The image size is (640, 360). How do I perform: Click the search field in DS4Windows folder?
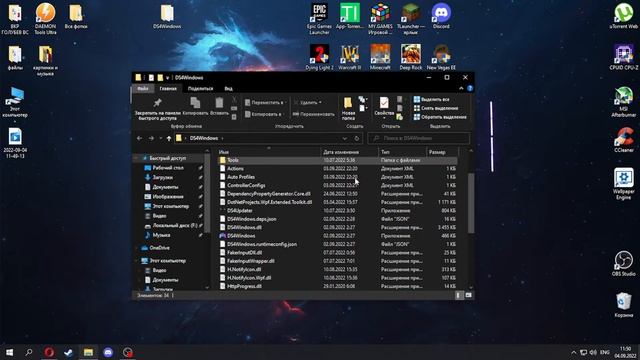[x=419, y=138]
